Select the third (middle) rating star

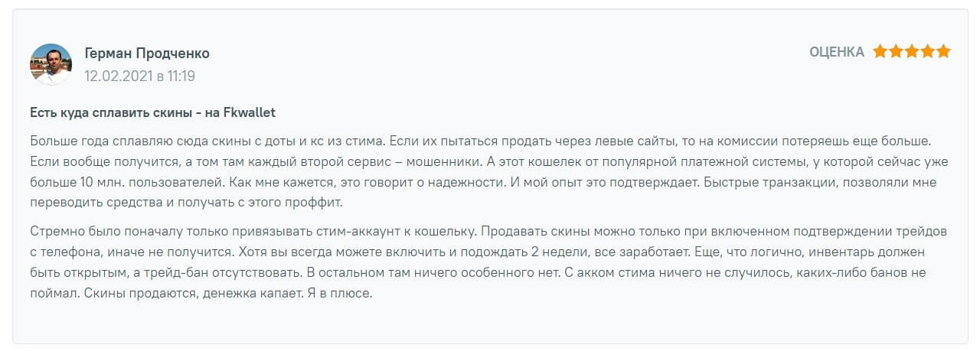pos(912,52)
